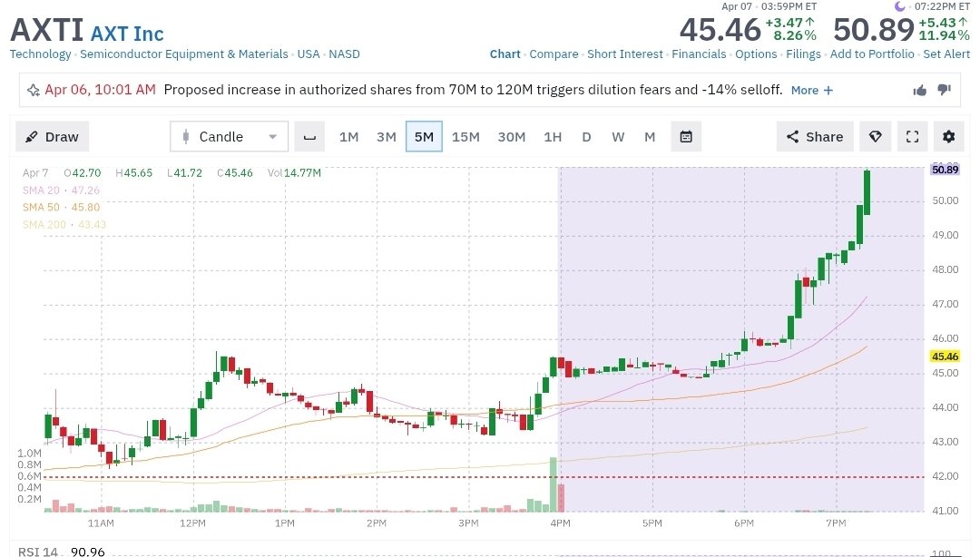Click the 4PM time axis label
Screen dimensions: 980x557
click(x=560, y=523)
